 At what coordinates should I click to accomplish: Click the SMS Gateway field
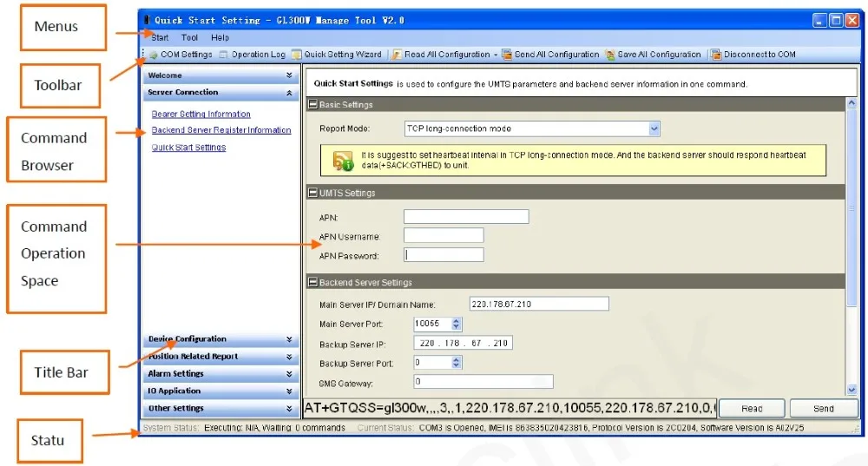(x=483, y=381)
